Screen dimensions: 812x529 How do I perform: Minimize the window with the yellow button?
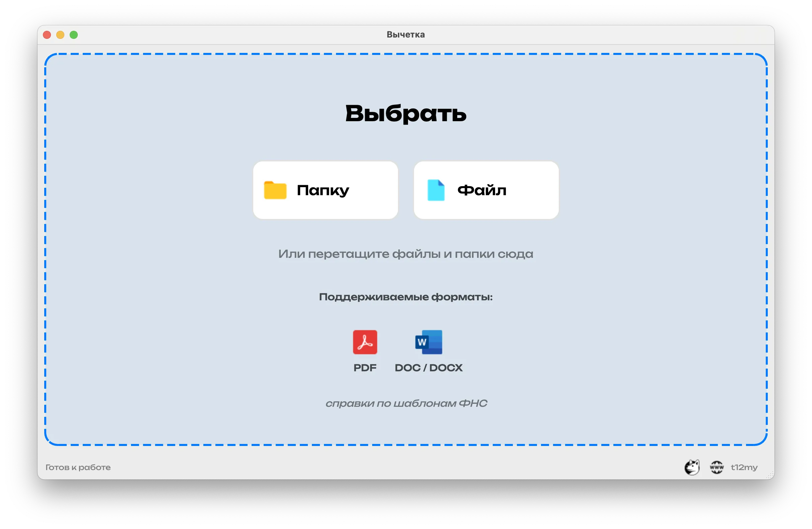pos(60,35)
